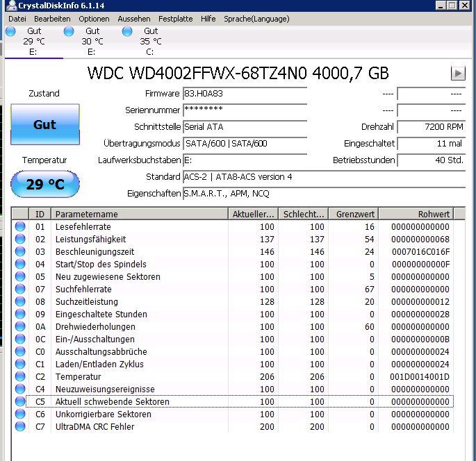Click the Grenzwert value 67 for Suchfehlerrate
The image size is (476, 461).
(x=370, y=290)
